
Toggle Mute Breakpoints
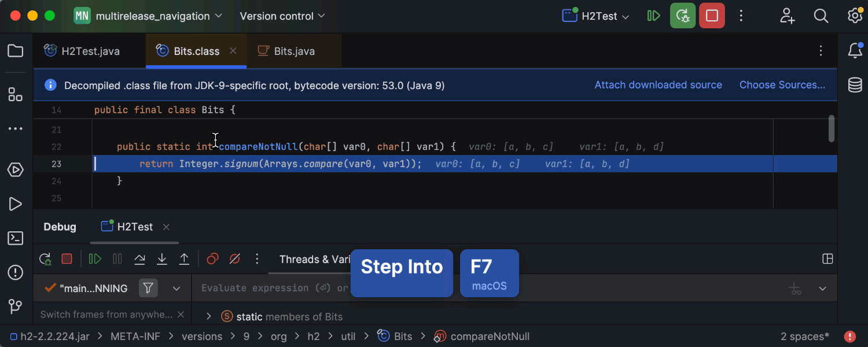coord(234,259)
